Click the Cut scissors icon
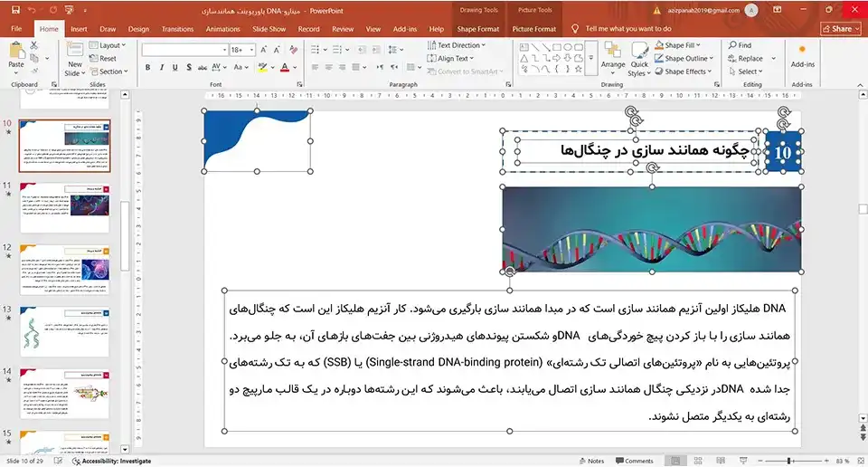This screenshot has width=868, height=467. coord(34,45)
